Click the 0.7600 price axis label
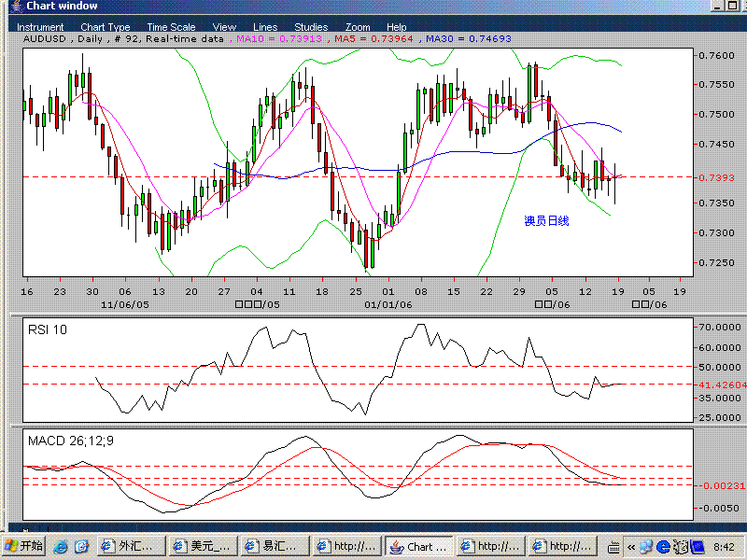Screen dimensions: 747x560 click(716, 56)
